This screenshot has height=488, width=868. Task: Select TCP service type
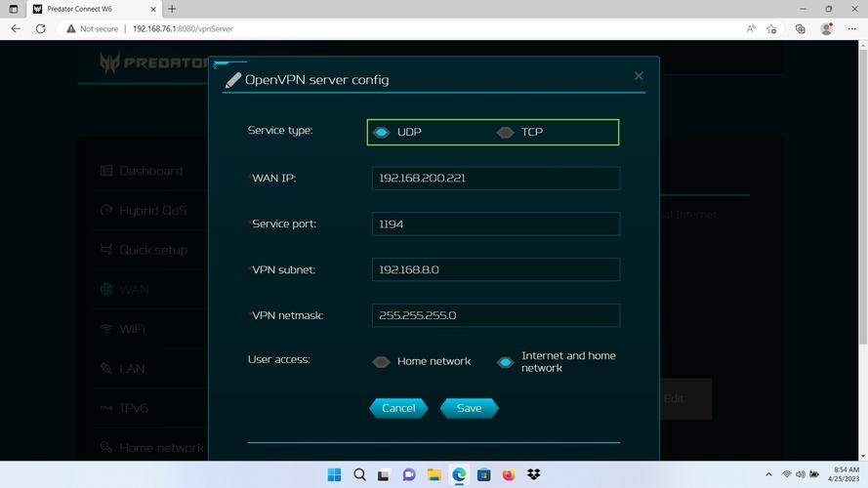point(505,132)
